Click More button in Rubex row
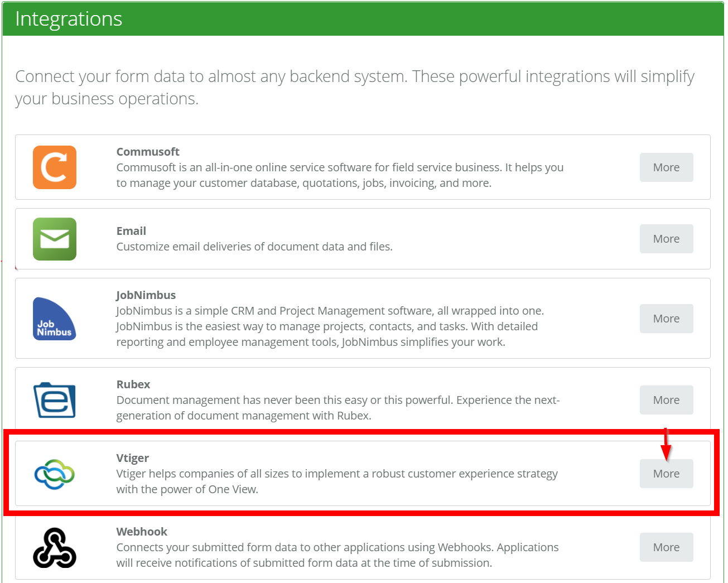The height and width of the screenshot is (583, 728). coord(666,400)
